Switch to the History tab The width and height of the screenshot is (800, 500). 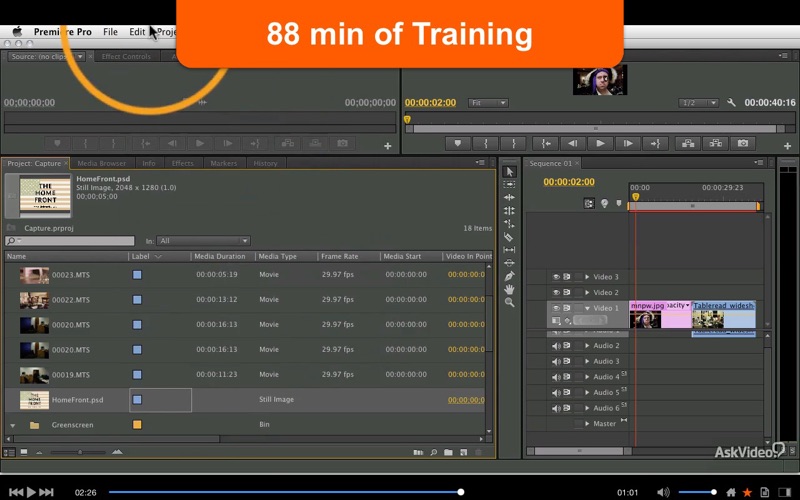pyautogui.click(x=265, y=163)
